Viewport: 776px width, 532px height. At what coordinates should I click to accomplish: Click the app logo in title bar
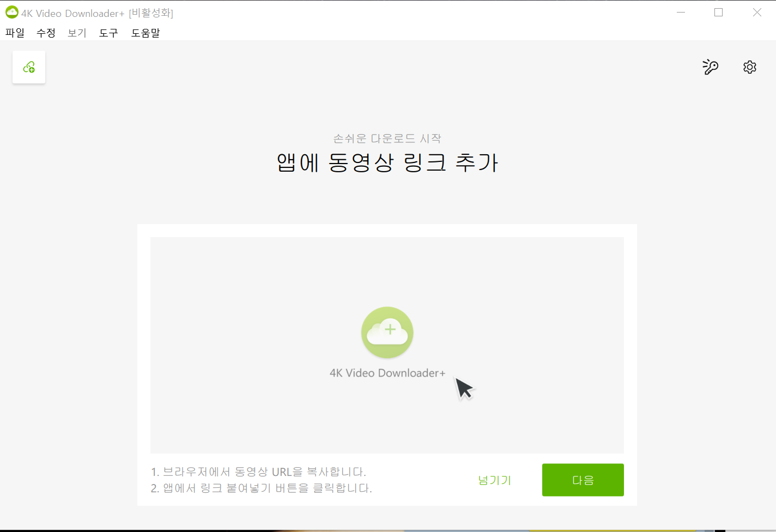click(11, 12)
